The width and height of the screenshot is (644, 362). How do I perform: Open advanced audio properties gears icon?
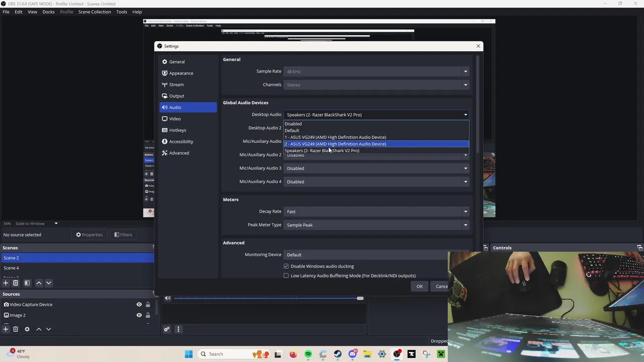click(x=167, y=329)
